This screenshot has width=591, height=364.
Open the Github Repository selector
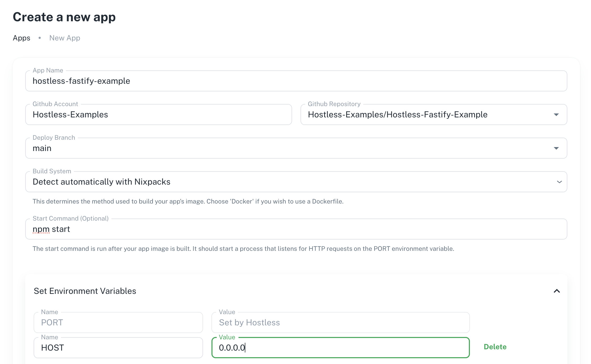point(434,115)
